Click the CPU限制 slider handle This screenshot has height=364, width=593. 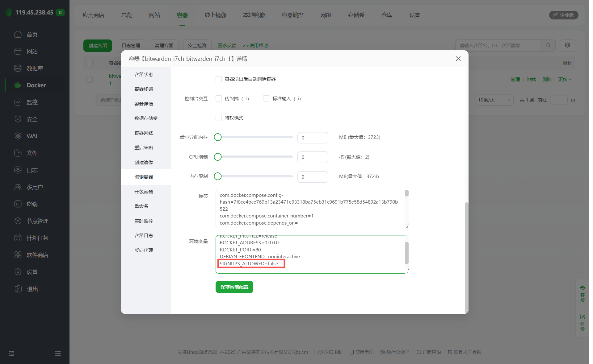pyautogui.click(x=218, y=157)
